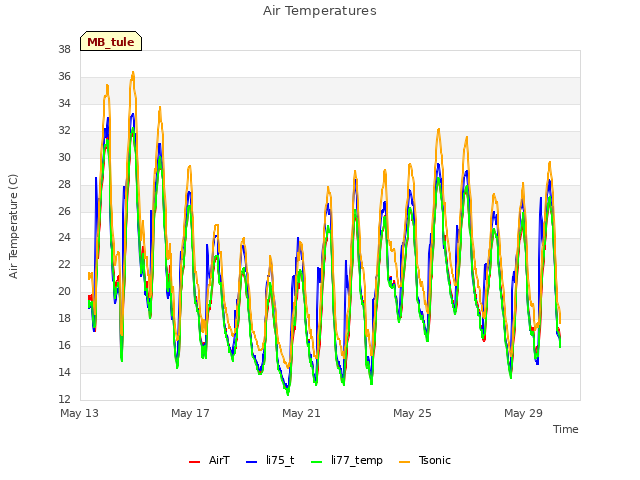This screenshot has width=640, height=480.
Task: Click the 28 y-axis tick label
Action: (64, 184)
